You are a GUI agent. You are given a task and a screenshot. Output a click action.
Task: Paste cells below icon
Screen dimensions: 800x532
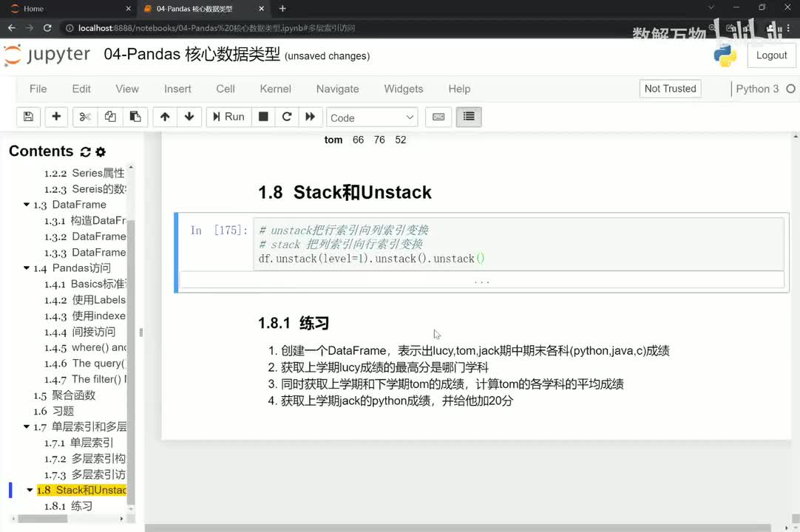(135, 117)
